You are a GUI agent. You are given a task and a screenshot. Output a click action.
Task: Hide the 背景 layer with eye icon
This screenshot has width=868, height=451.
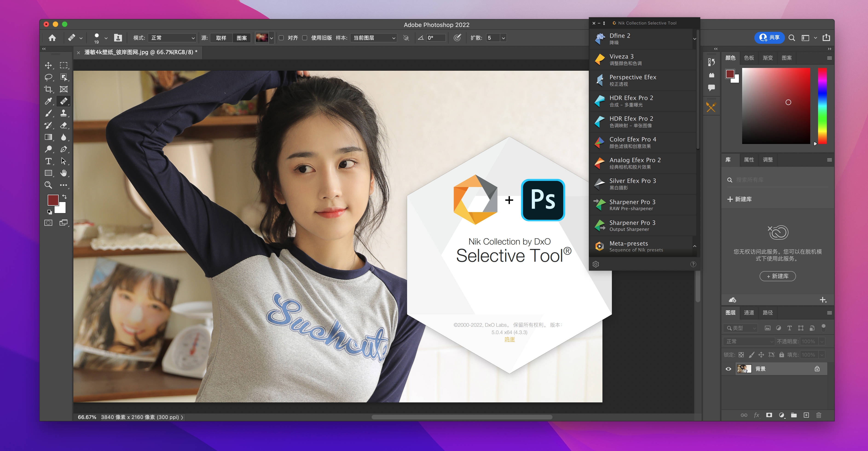tap(728, 369)
